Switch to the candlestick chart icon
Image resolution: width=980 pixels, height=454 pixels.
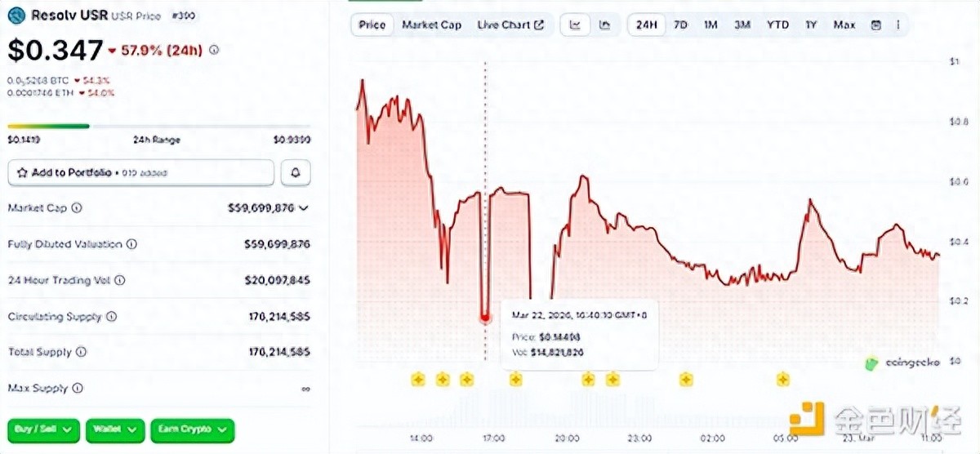click(x=604, y=24)
